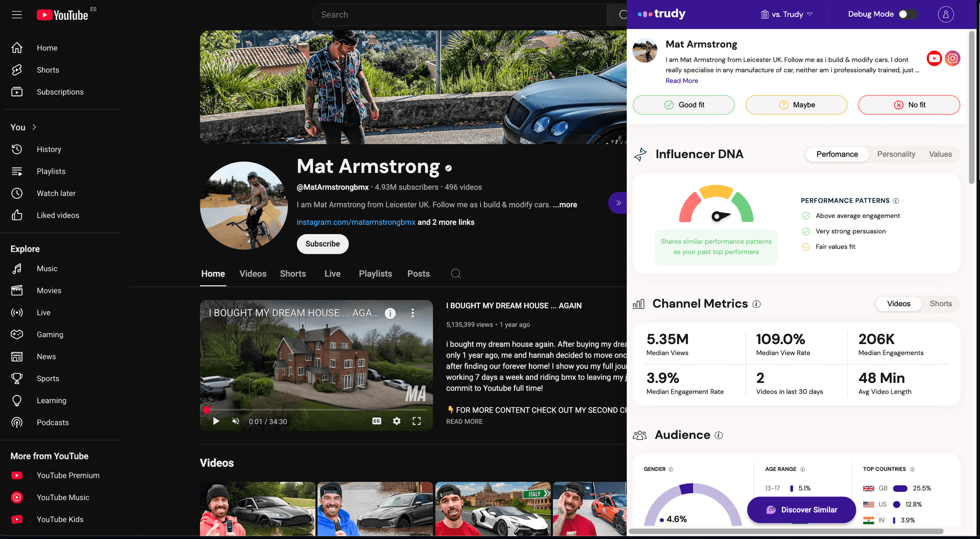Show Channel Metrics info tooltip
Screen dimensions: 980x539
click(756, 304)
